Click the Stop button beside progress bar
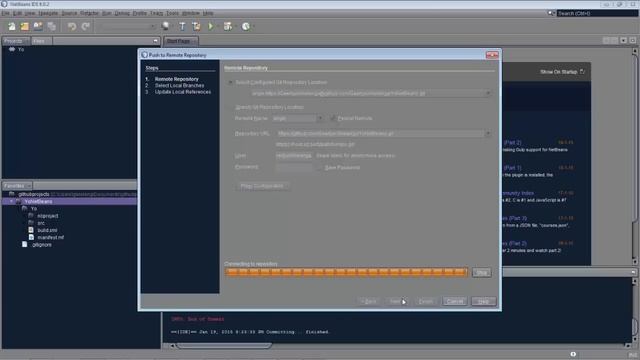 tap(481, 272)
